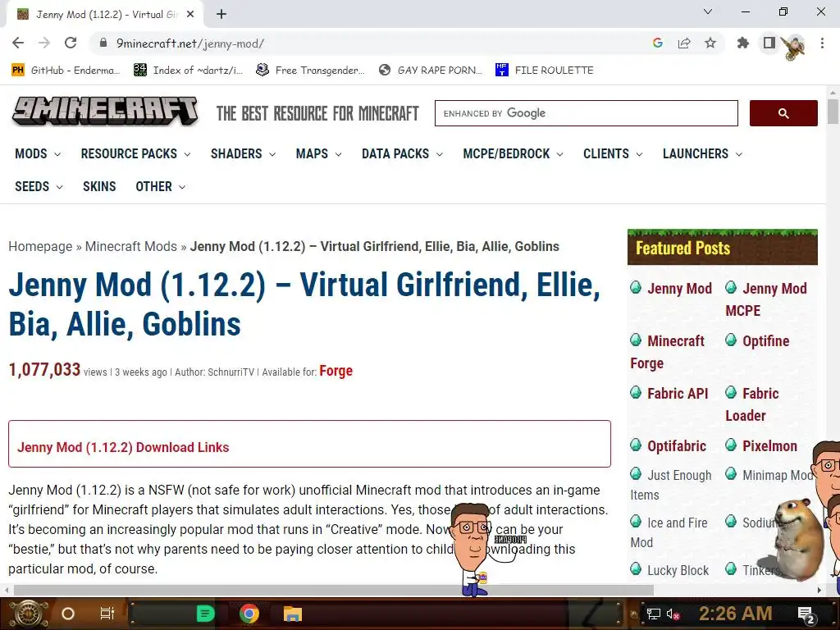This screenshot has width=840, height=630.
Task: Open the Chrome three-dot menu
Action: [x=822, y=43]
